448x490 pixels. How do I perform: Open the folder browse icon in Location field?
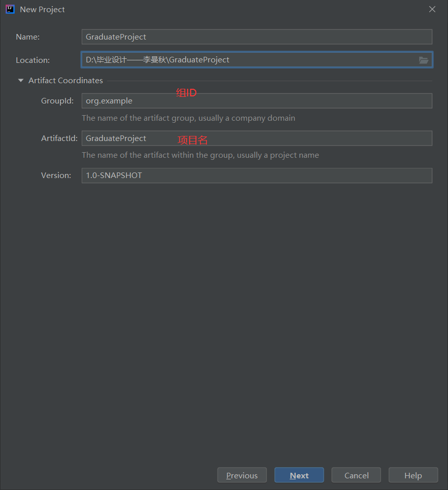pyautogui.click(x=424, y=60)
